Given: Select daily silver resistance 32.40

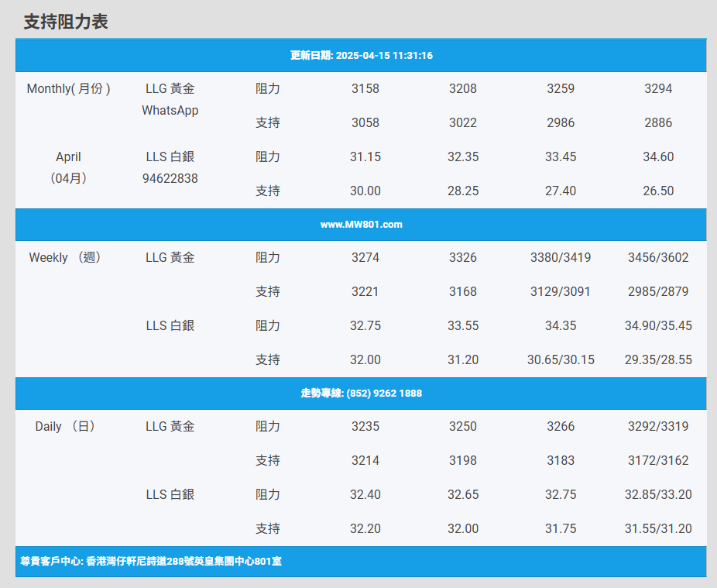Looking at the screenshot, I should [x=365, y=494].
